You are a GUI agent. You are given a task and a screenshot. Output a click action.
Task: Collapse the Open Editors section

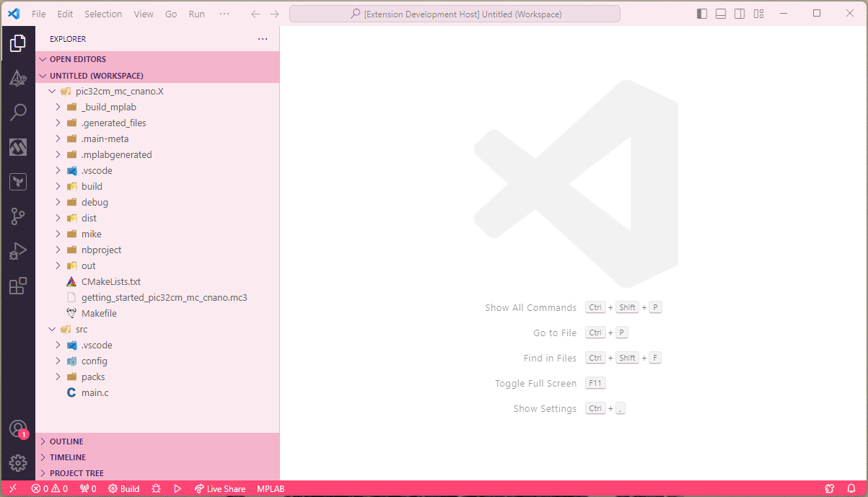pyautogui.click(x=157, y=59)
